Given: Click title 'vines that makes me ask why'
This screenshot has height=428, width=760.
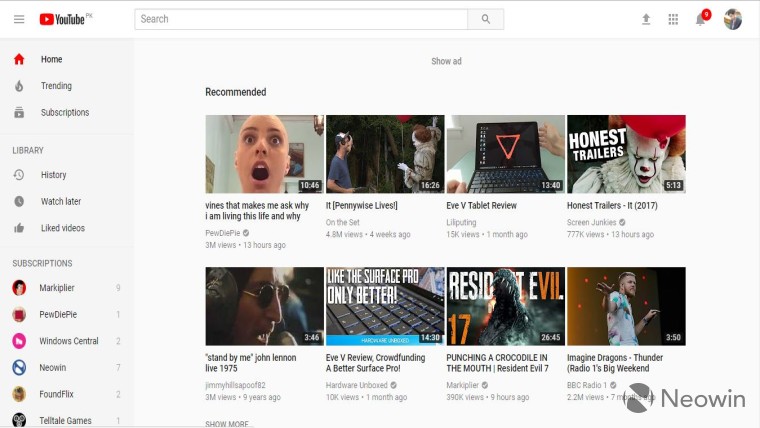Looking at the screenshot, I should 257,211.
